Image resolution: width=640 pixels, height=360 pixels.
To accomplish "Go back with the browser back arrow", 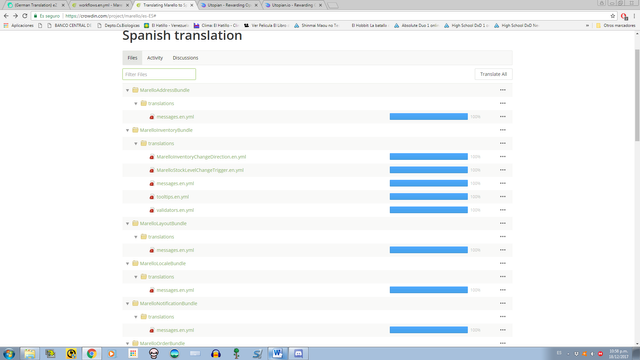I will click(6, 16).
